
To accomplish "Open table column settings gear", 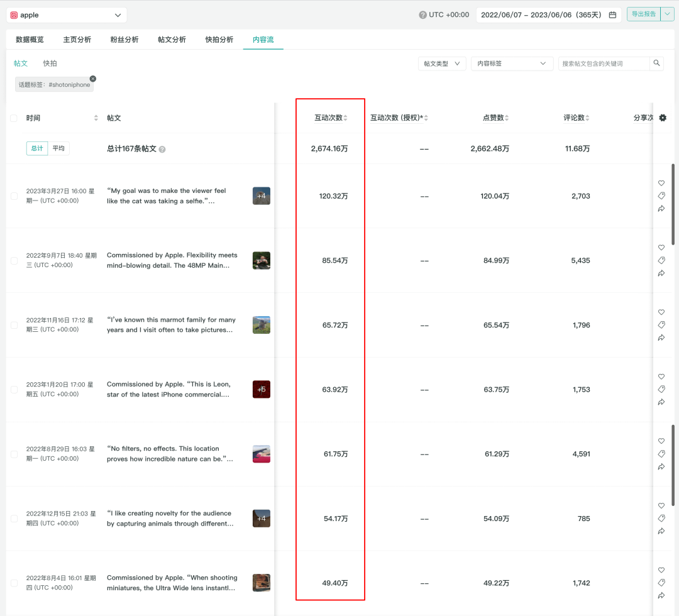I will click(x=663, y=118).
